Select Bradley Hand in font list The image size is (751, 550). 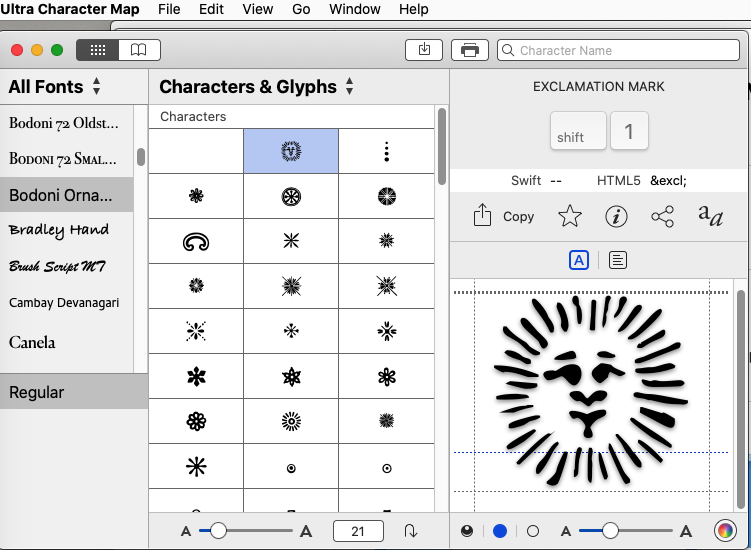click(x=59, y=230)
